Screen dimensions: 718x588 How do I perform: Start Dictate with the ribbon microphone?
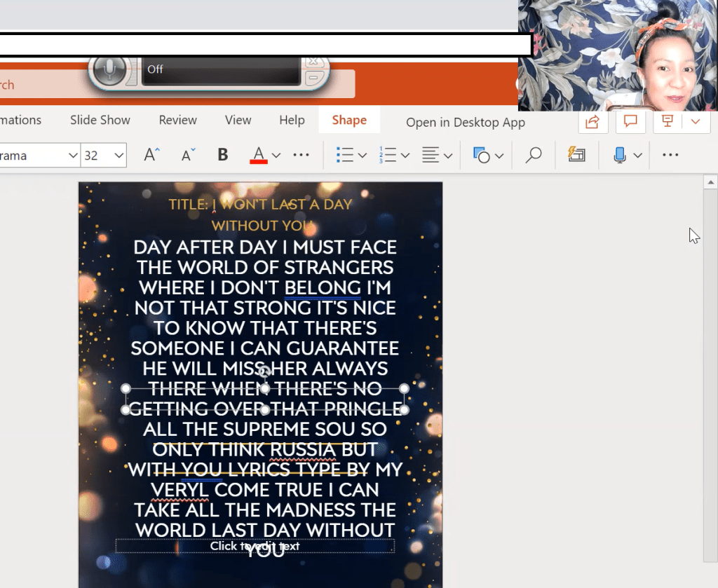pos(619,155)
